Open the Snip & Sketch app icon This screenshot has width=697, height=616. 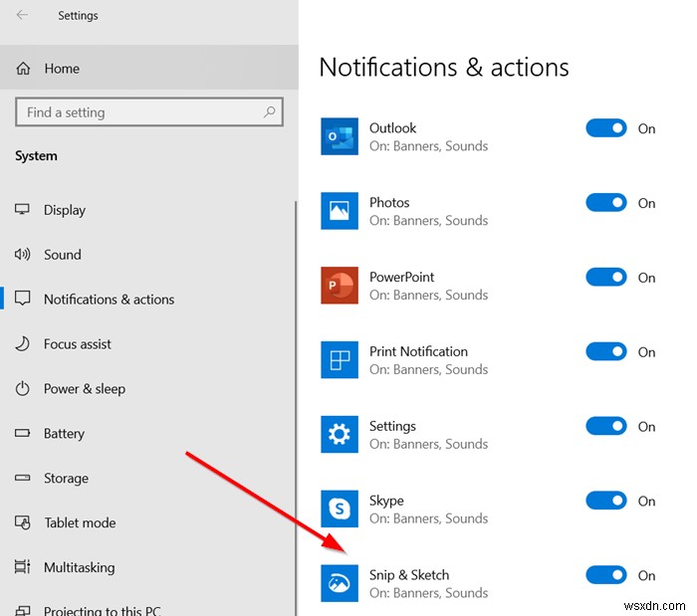coord(340,583)
